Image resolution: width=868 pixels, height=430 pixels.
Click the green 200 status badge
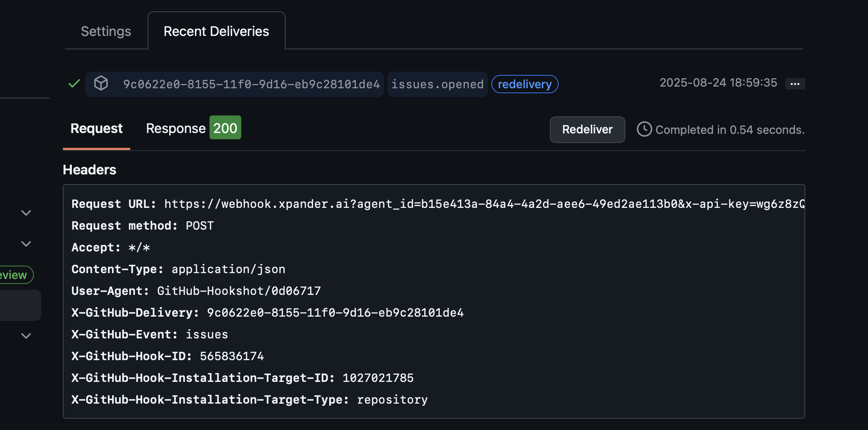(x=225, y=128)
